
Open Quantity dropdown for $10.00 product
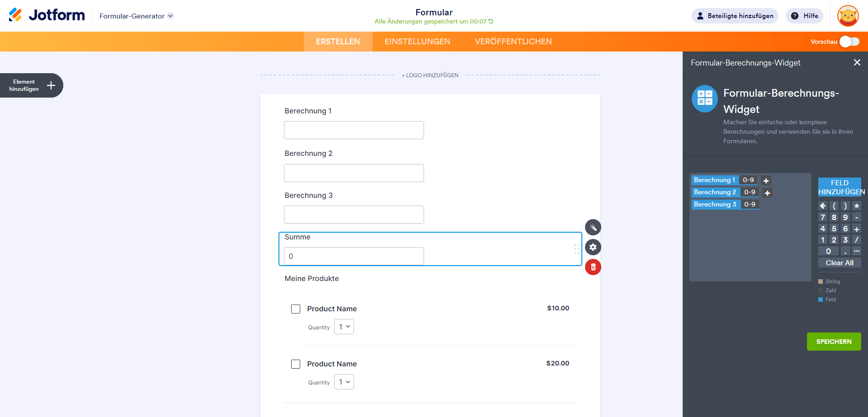coord(344,327)
